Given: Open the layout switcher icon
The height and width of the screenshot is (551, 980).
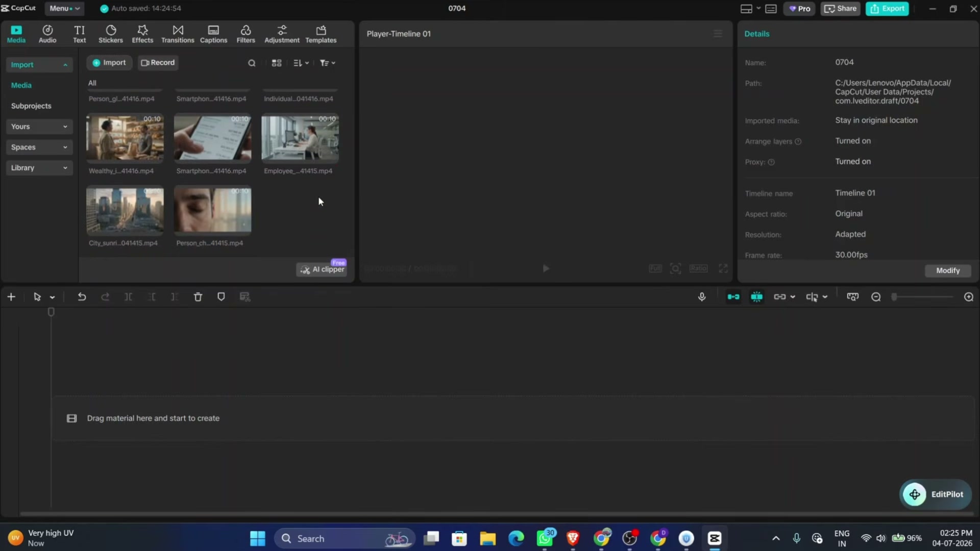Looking at the screenshot, I should [x=746, y=9].
